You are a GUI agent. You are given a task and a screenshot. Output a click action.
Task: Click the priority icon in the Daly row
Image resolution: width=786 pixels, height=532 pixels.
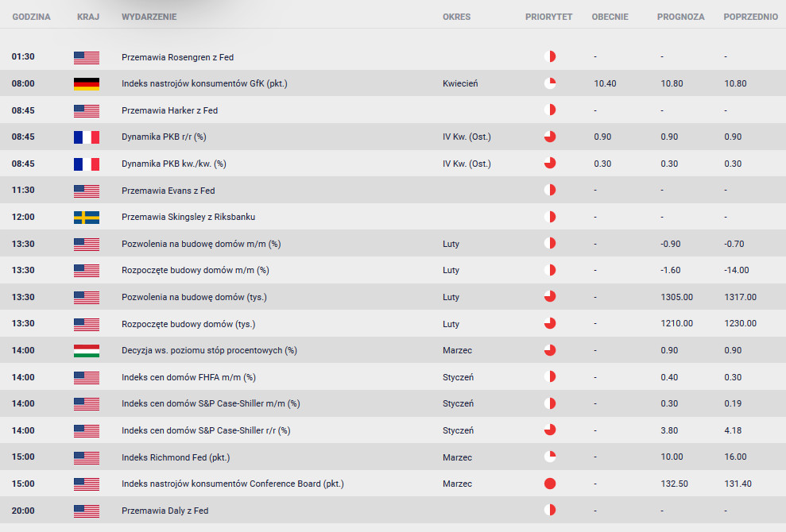click(x=550, y=510)
